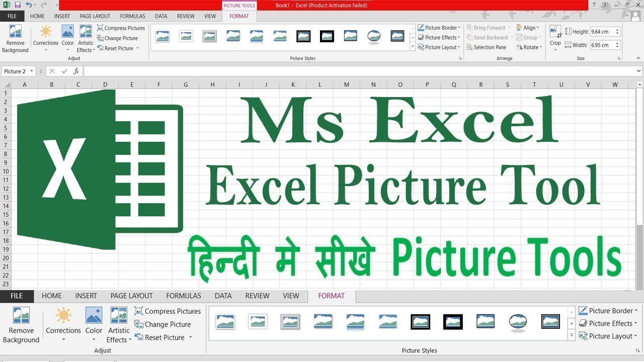Screen dimensions: 644x362
Task: Click the Height spinner arrows
Action: pyautogui.click(x=618, y=32)
